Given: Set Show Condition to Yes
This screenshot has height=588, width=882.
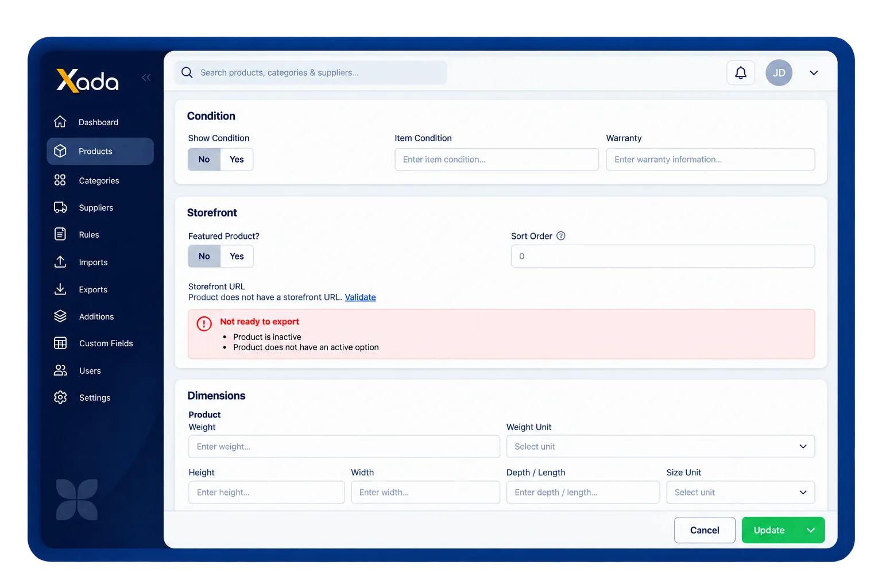Looking at the screenshot, I should [237, 160].
